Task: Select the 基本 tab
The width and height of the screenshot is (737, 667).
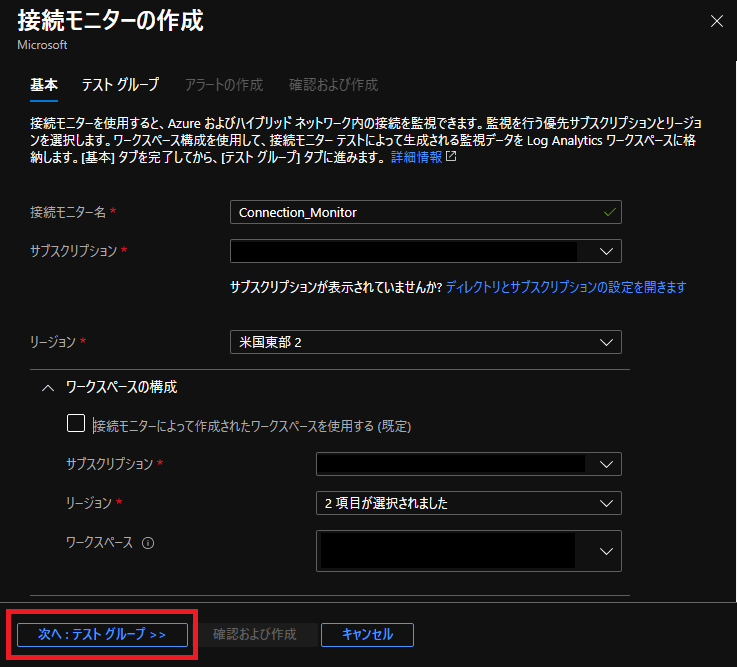Action: click(x=44, y=85)
